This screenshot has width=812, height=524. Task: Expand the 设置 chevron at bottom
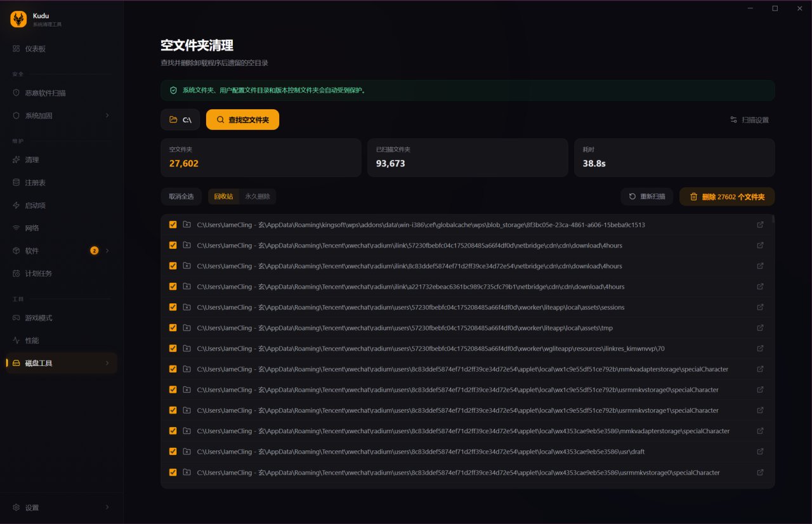pyautogui.click(x=107, y=508)
